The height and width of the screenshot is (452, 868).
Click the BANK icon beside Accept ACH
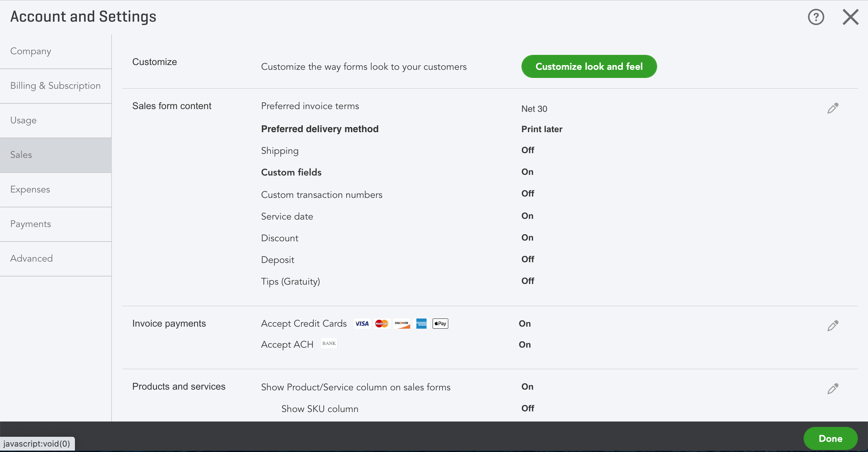(329, 343)
